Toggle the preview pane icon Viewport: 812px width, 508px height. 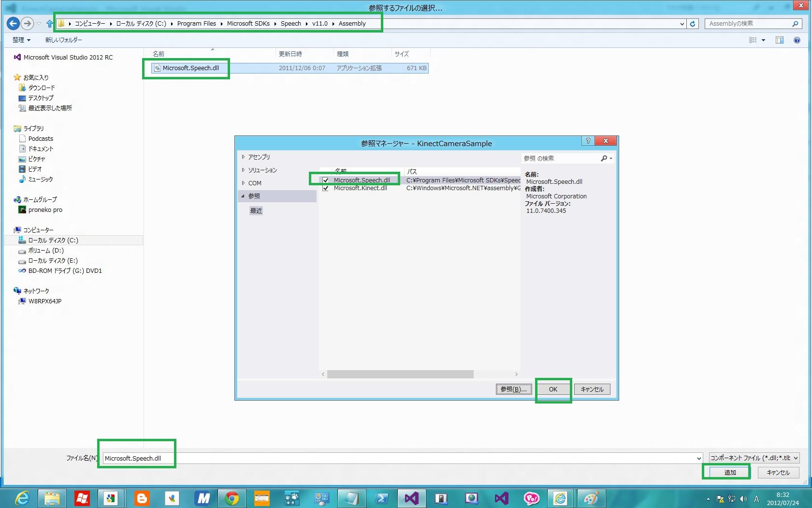pos(780,40)
